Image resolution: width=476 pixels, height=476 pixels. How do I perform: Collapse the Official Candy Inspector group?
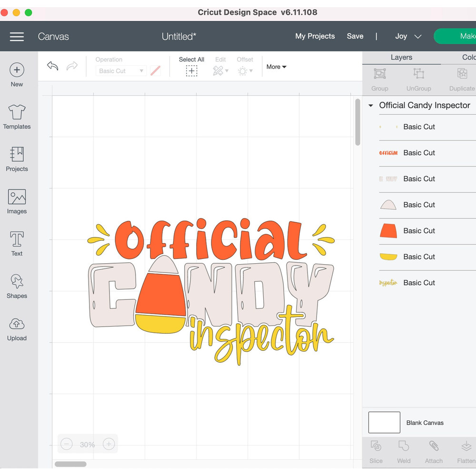(371, 105)
